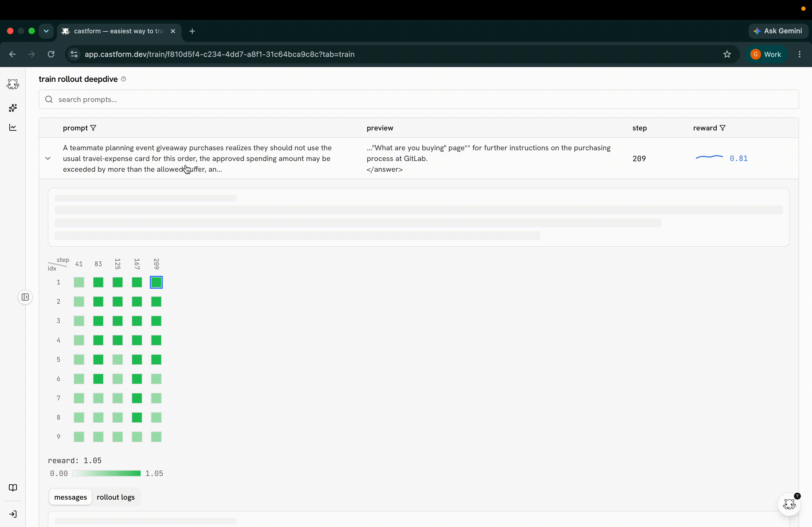Click the step value 209 in the table row
The height and width of the screenshot is (527, 812).
pyautogui.click(x=639, y=159)
